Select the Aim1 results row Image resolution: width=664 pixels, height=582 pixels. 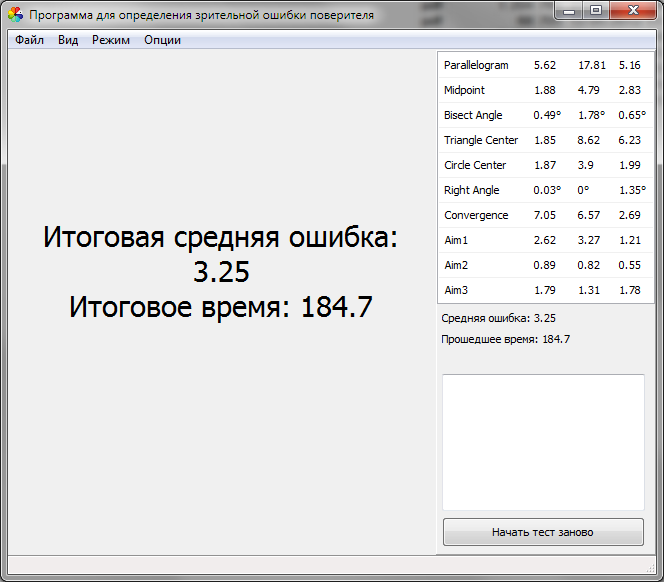[456, 240]
